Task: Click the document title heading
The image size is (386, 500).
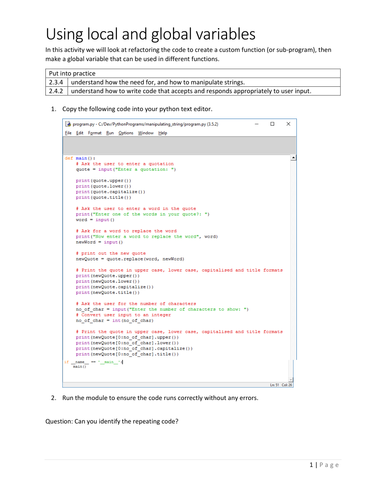Action: pos(151,34)
